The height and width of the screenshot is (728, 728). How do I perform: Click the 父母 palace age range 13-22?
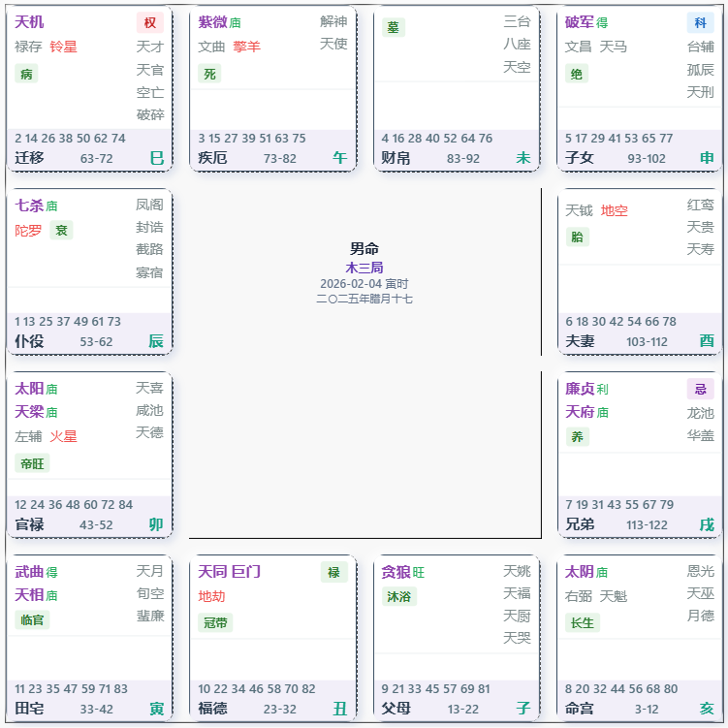[x=463, y=709]
